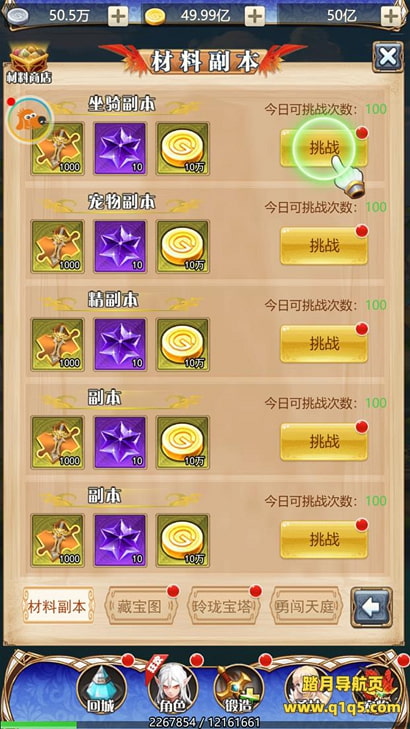Switch to the 勇闯天庭 tab

[306, 606]
